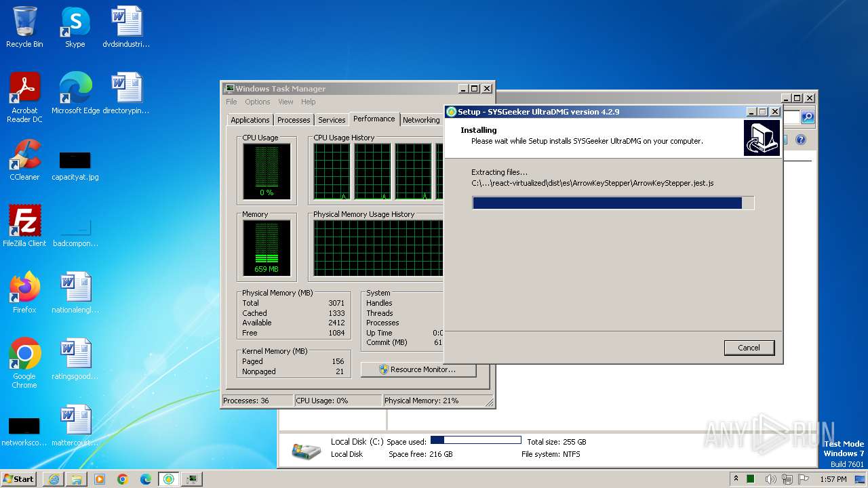Open Microsoft Edge desktop shortcut
The width and height of the screenshot is (868, 488).
tap(75, 93)
